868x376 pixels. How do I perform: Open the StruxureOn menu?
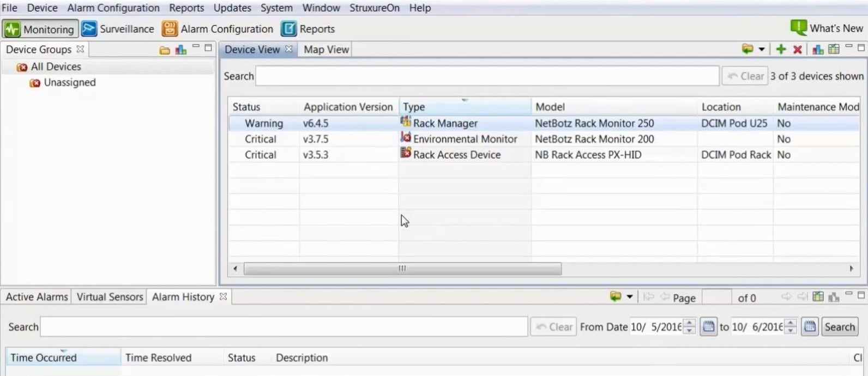(x=375, y=8)
